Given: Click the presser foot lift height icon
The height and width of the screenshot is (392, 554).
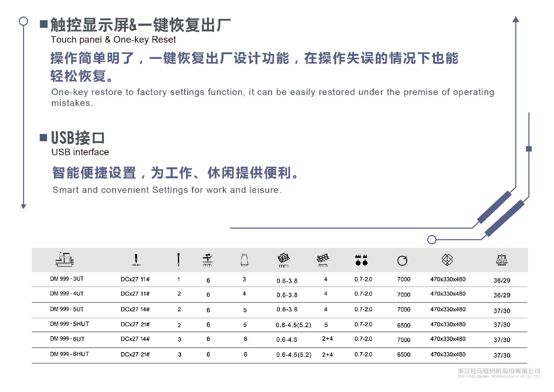Looking at the screenshot, I should coord(208,260).
